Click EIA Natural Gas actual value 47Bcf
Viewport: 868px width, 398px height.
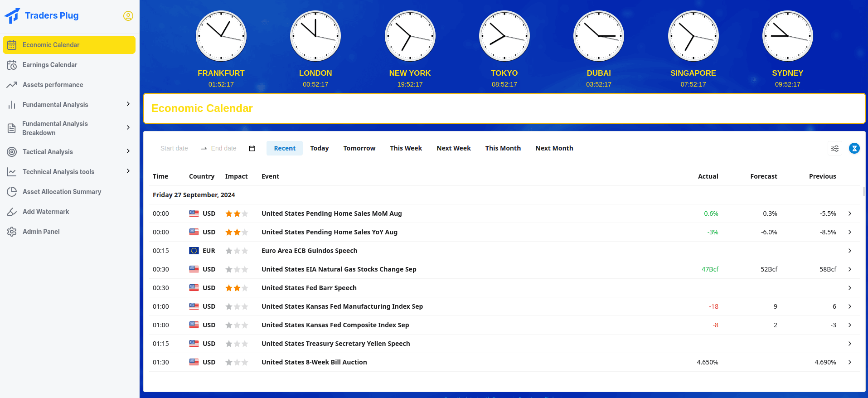pyautogui.click(x=710, y=269)
